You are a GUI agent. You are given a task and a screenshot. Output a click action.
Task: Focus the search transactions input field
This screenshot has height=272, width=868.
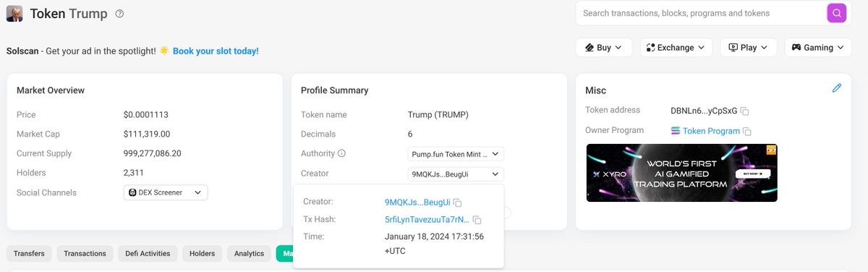pos(702,13)
